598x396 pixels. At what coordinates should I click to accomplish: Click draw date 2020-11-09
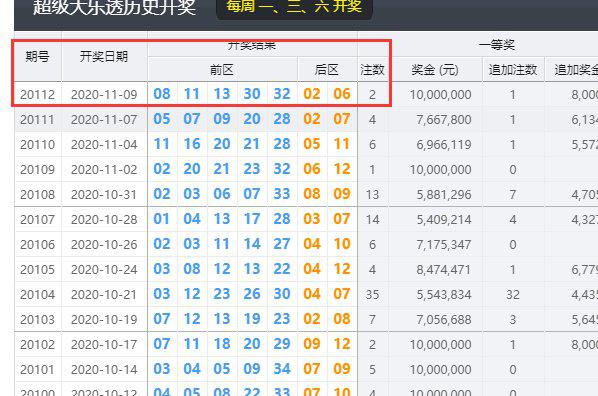(104, 95)
